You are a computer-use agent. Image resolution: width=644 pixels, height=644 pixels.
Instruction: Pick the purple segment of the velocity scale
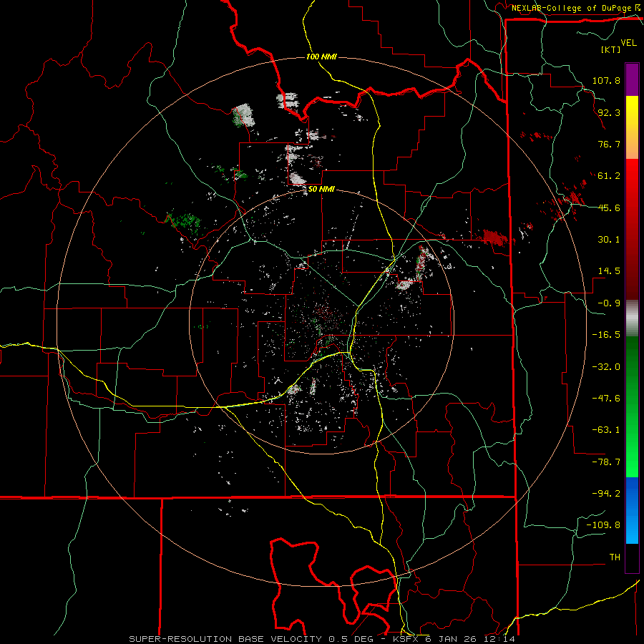pos(632,79)
